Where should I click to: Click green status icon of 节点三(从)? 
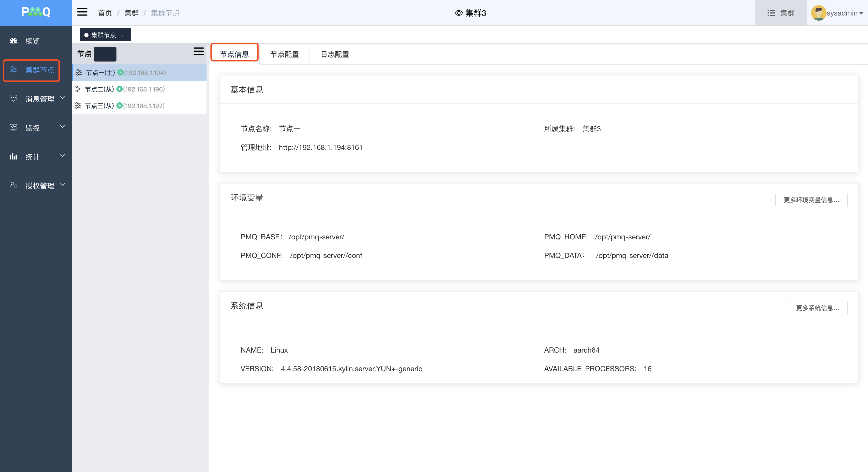tap(119, 106)
